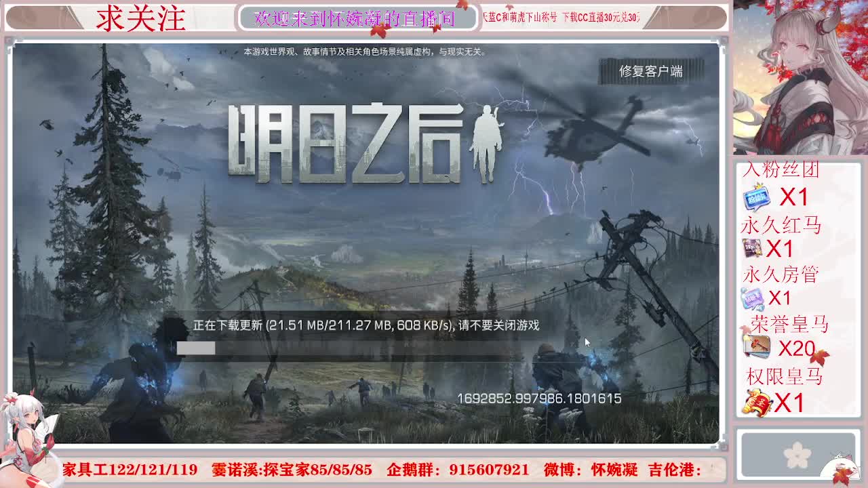Click the 吉伦港 text in bottom ticker

tap(675, 470)
